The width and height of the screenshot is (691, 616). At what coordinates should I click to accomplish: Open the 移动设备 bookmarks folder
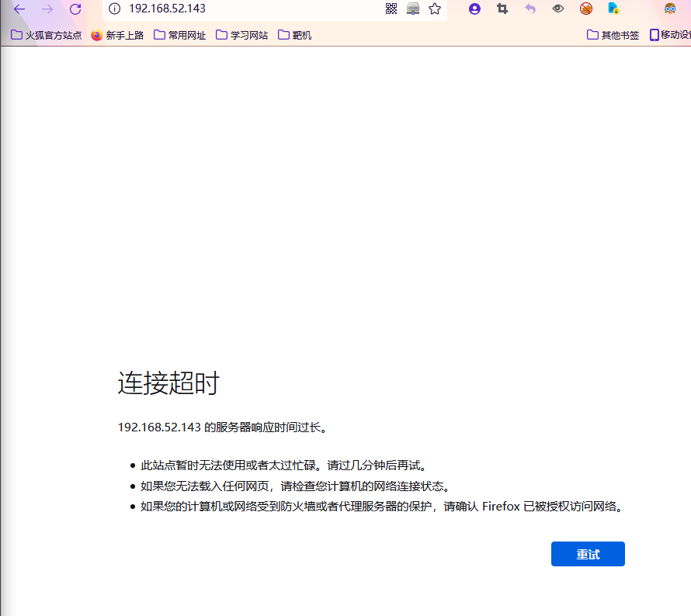click(670, 35)
